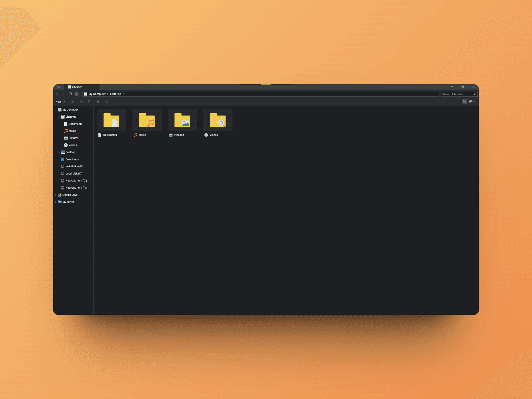Image resolution: width=532 pixels, height=399 pixels.
Task: Select the Pictures folder thumbnail
Action: (182, 121)
